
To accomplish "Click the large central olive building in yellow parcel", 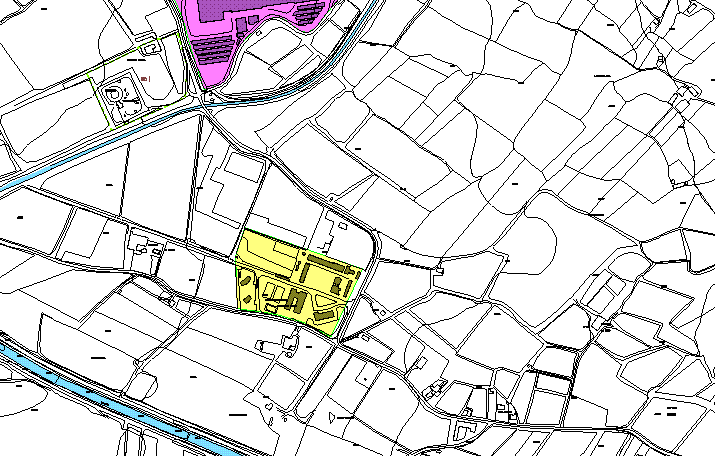I will [x=297, y=300].
